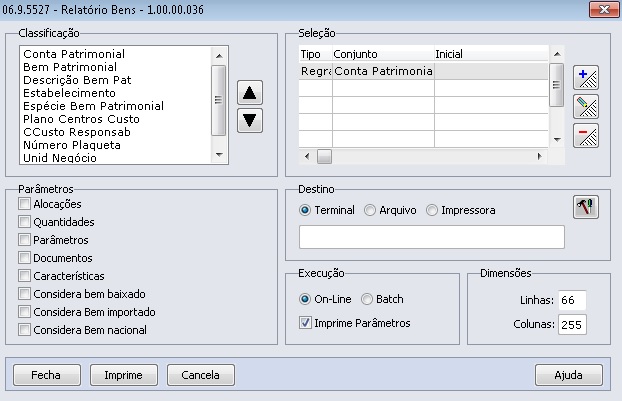Click the Inicial column header
This screenshot has height=401, width=622.
click(491, 54)
